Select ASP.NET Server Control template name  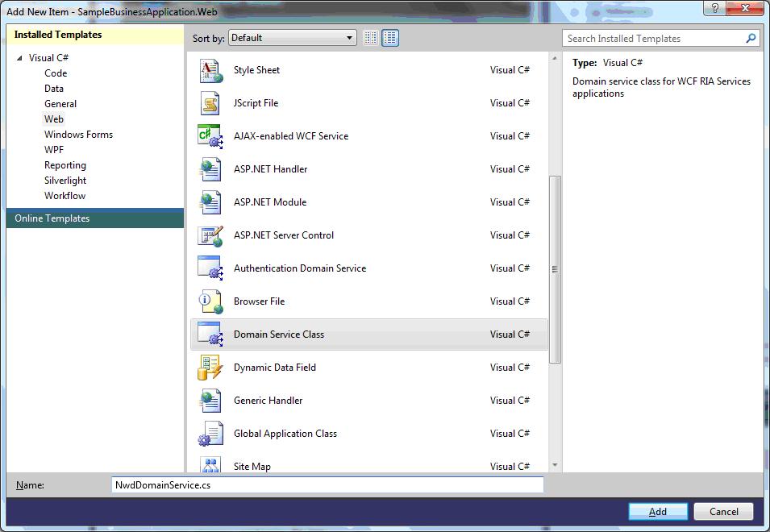(284, 235)
